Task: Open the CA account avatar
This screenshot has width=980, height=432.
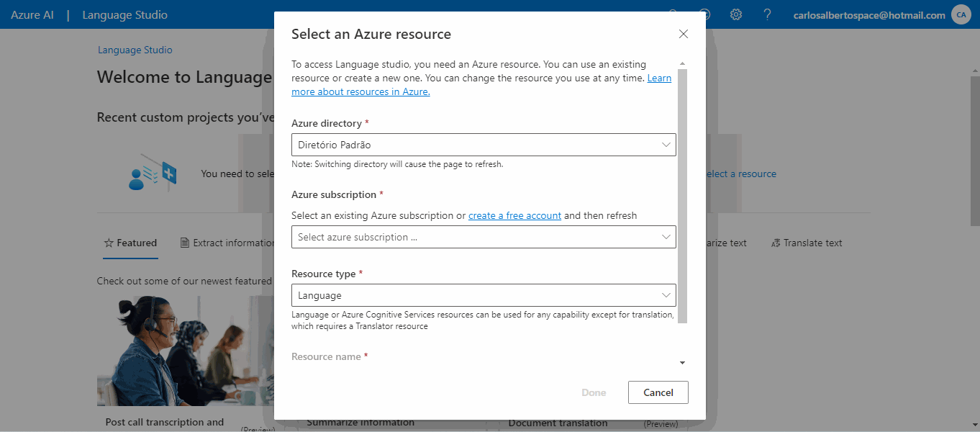Action: (x=961, y=14)
